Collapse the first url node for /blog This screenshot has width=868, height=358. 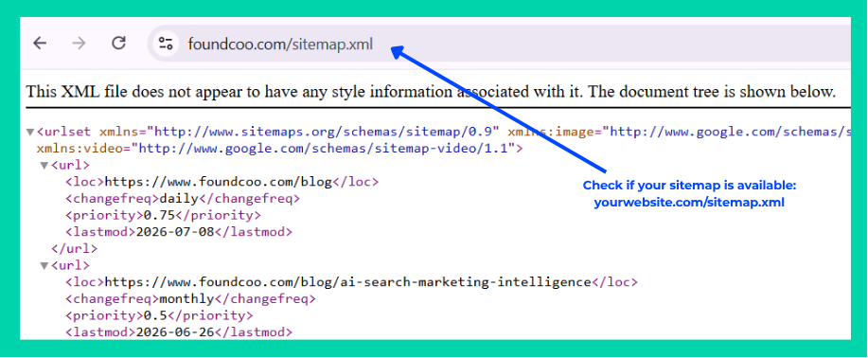(x=44, y=166)
